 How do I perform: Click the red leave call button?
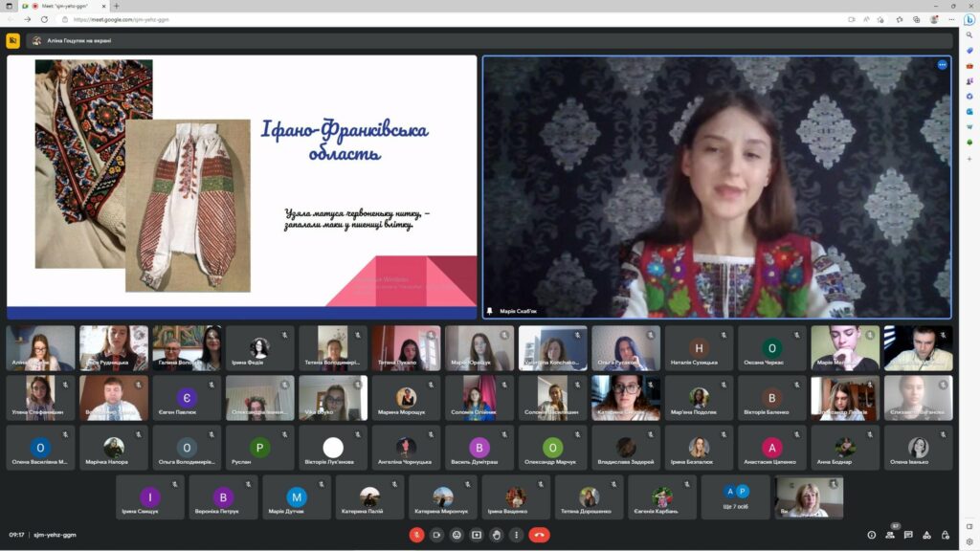[540, 535]
